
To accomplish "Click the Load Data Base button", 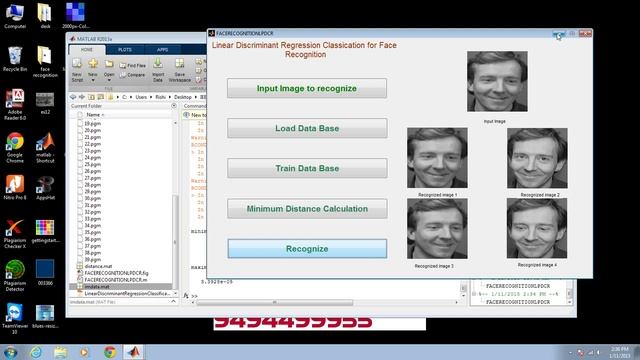I will tap(307, 128).
